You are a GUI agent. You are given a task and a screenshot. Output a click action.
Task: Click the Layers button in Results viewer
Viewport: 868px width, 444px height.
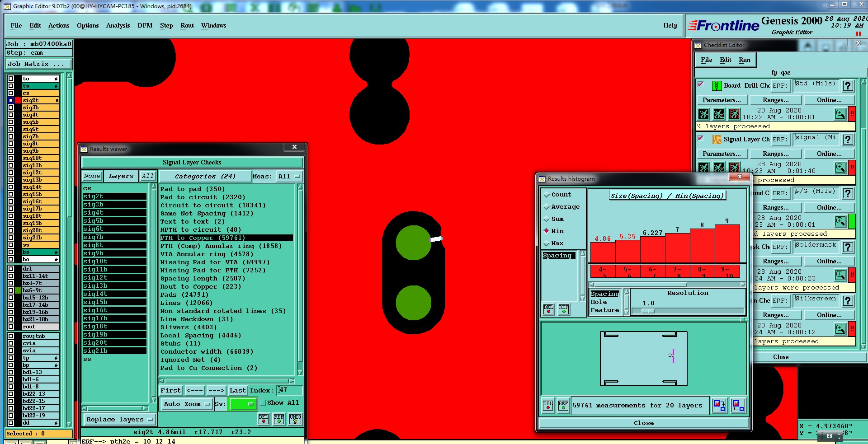[x=121, y=176]
